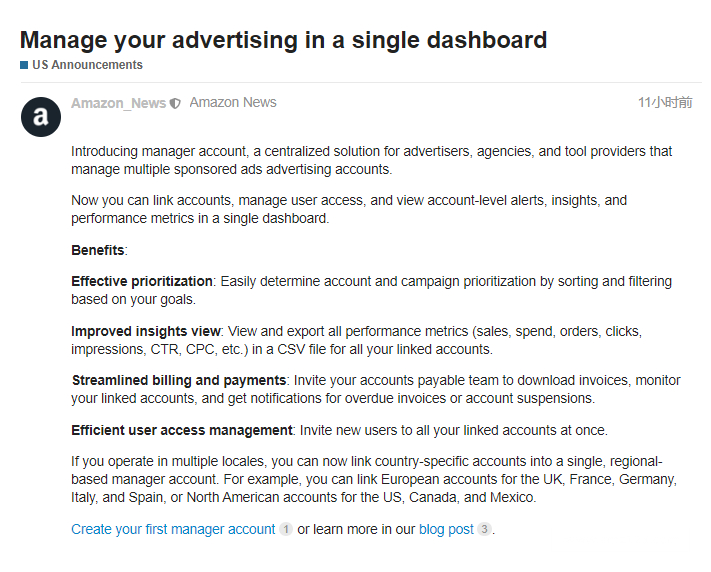Click the bold "Effective prioritization" text
Screen dimensions: 711x572
141,281
